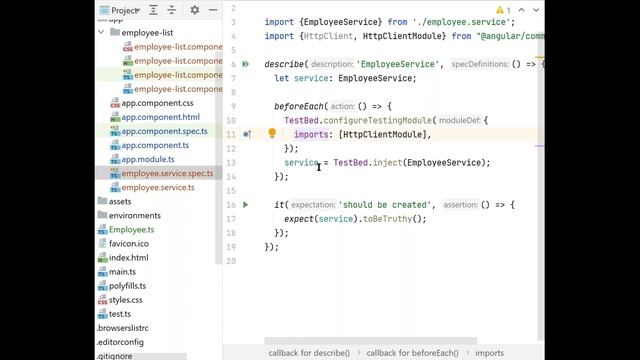Go to previous highlighted error arrow
The image size is (640, 360).
click(521, 10)
